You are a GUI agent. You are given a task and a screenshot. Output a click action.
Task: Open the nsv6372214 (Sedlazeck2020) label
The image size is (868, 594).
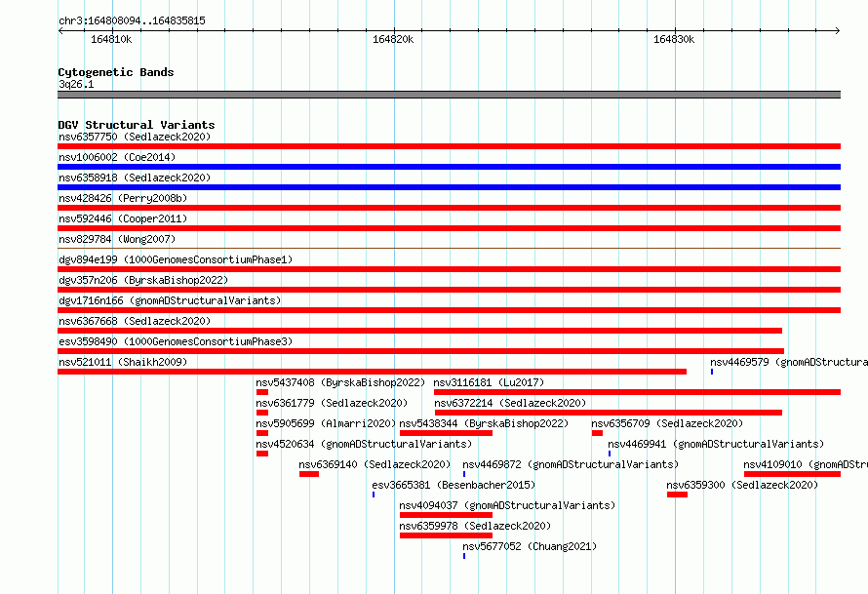coord(510,403)
